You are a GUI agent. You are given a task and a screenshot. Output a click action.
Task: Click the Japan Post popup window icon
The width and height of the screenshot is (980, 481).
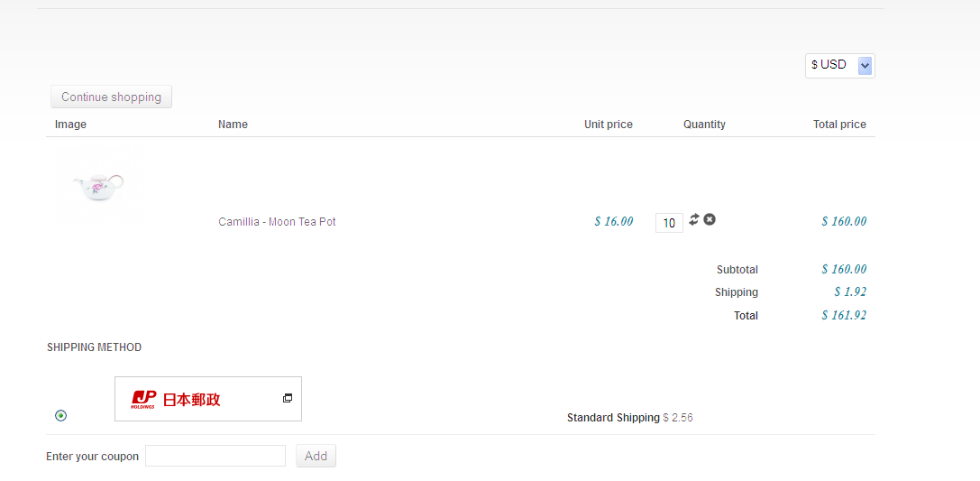(288, 398)
